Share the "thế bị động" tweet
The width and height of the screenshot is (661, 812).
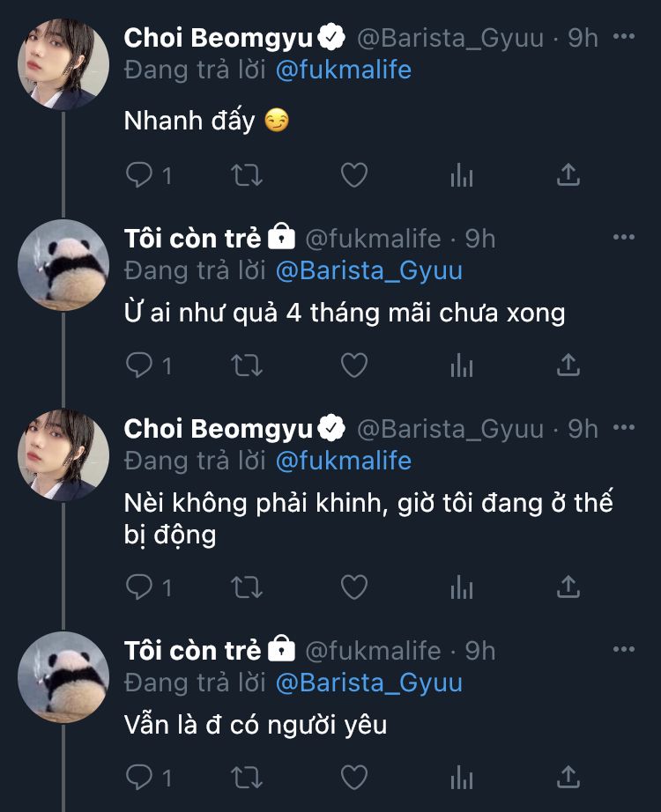click(568, 586)
